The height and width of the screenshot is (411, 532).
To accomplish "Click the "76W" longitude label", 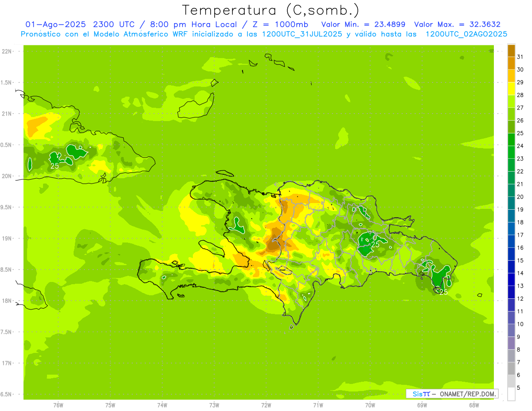I will (58, 406).
